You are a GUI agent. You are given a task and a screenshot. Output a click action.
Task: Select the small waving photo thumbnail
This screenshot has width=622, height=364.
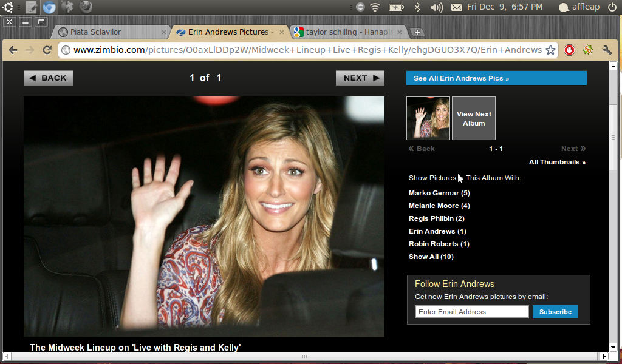428,118
